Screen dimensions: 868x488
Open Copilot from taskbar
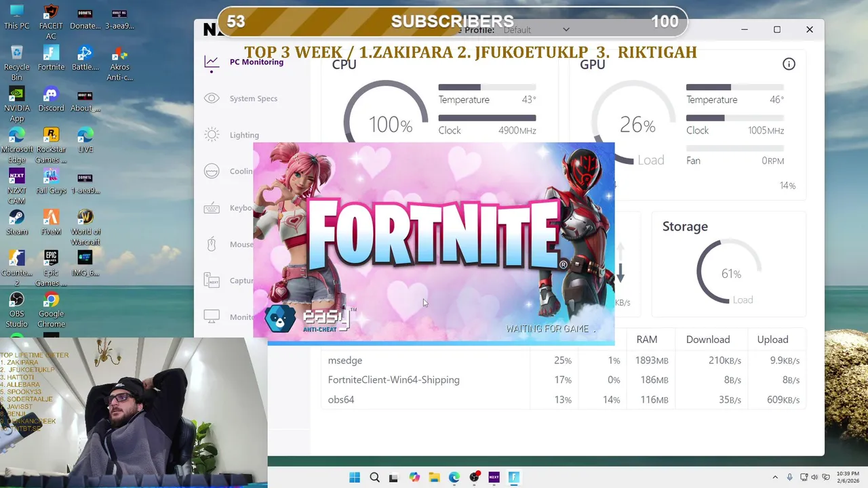pos(414,477)
